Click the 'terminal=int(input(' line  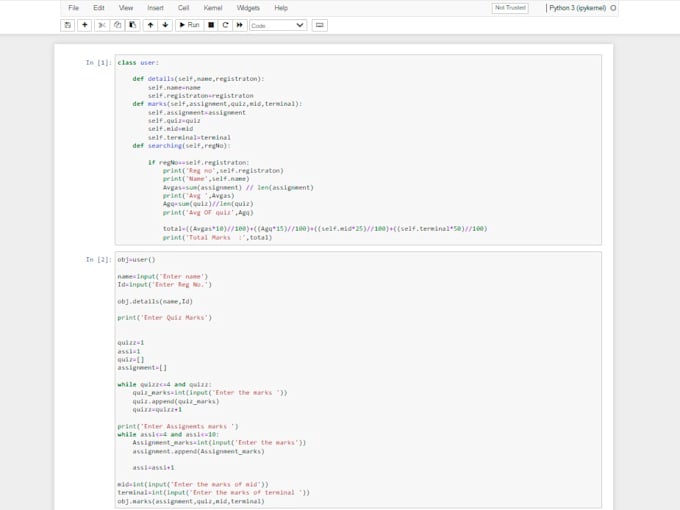(213, 493)
